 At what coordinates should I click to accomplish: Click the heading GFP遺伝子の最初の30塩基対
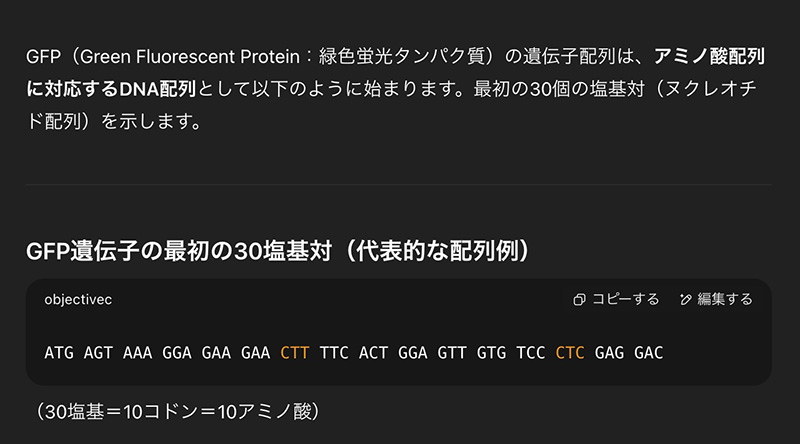point(179,251)
